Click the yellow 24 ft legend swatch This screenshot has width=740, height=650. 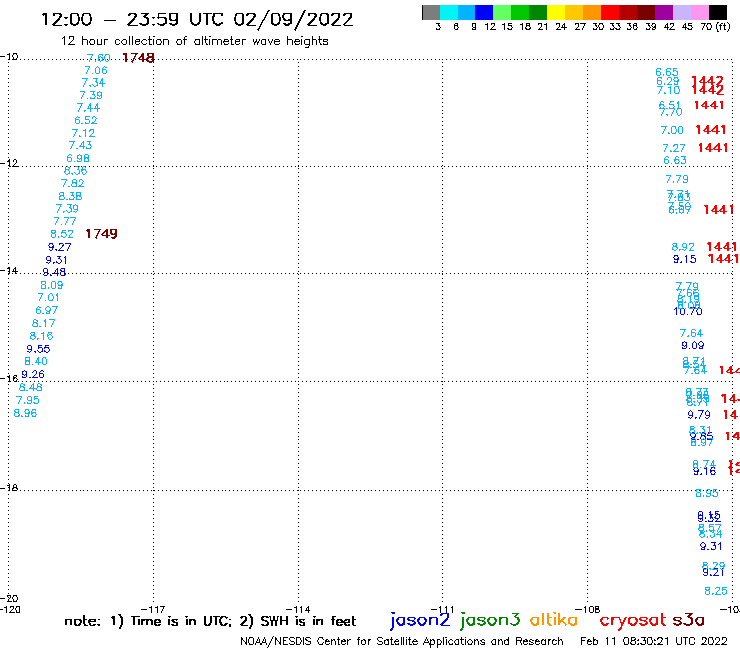(x=556, y=12)
